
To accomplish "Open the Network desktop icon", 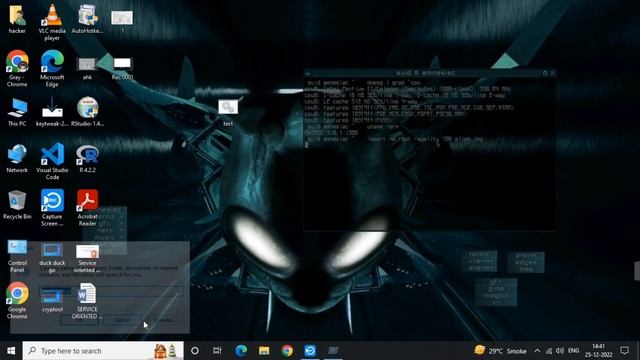I will (17, 159).
